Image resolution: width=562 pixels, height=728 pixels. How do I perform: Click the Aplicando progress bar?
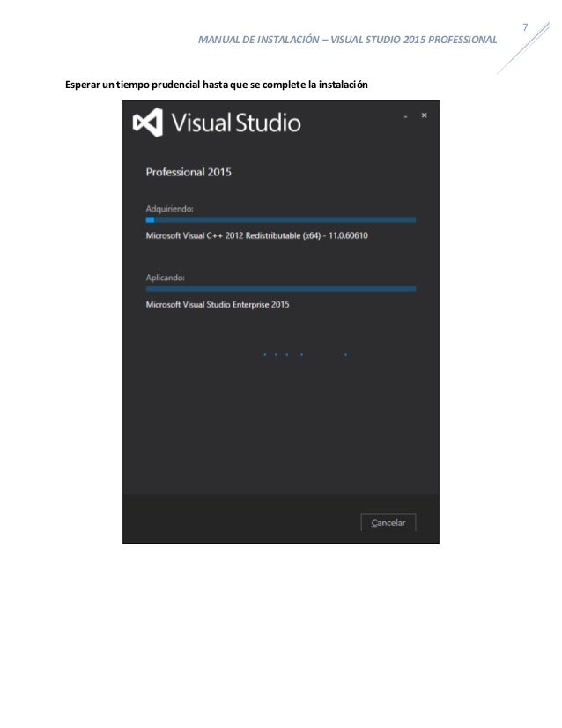[281, 289]
